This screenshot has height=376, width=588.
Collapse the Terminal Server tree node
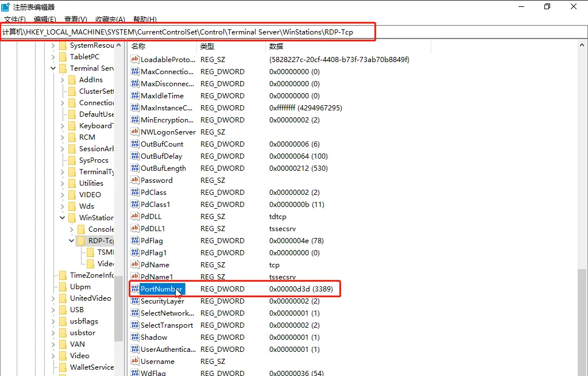53,68
